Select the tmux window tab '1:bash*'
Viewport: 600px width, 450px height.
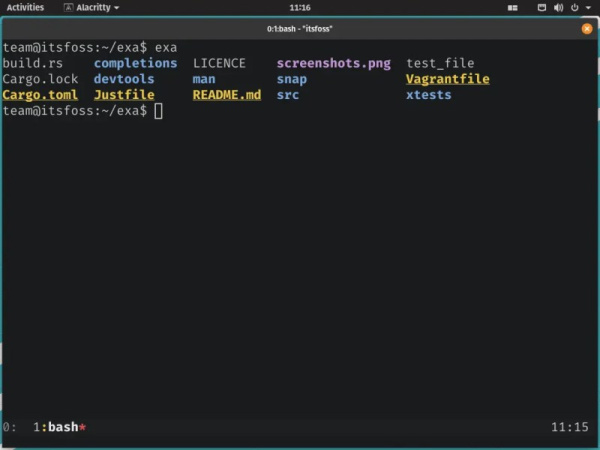click(59, 427)
